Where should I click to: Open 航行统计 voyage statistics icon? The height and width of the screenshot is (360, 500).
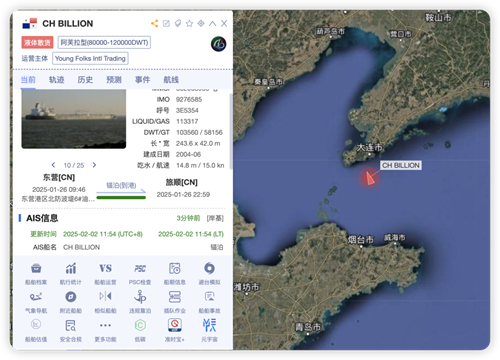71,268
